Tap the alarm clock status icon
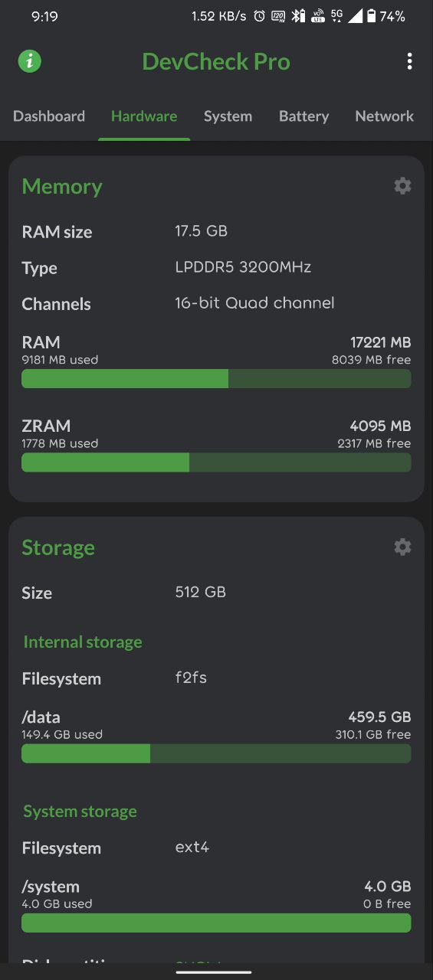This screenshot has width=433, height=980. click(x=259, y=16)
